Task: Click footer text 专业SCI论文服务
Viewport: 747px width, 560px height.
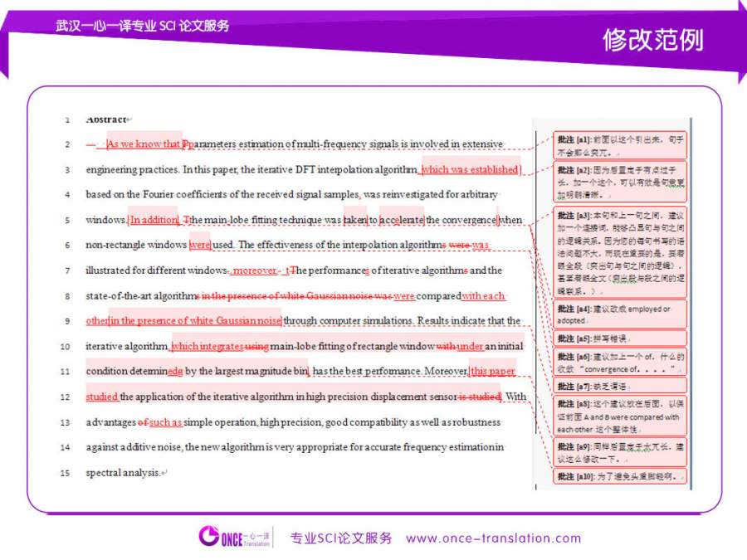Action: click(x=341, y=538)
